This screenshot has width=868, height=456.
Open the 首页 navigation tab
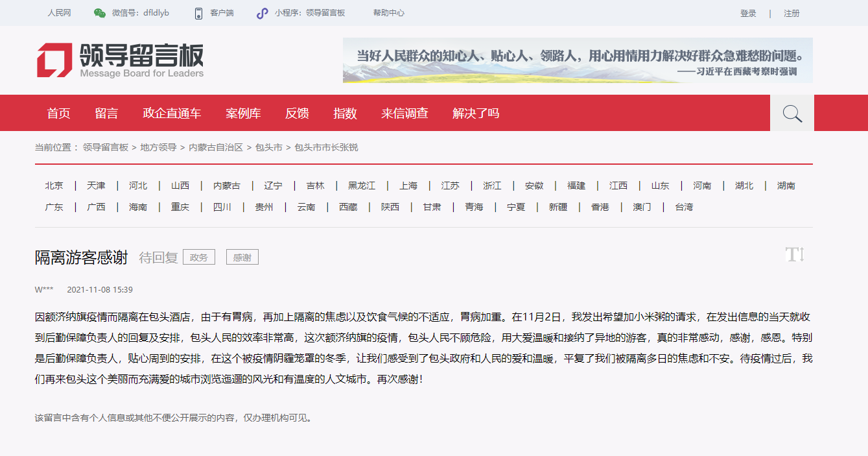click(58, 114)
